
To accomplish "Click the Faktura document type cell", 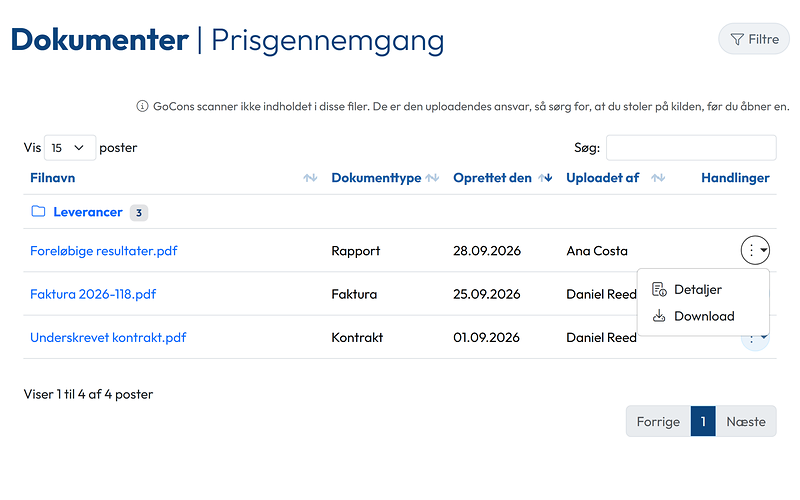I will (354, 294).
